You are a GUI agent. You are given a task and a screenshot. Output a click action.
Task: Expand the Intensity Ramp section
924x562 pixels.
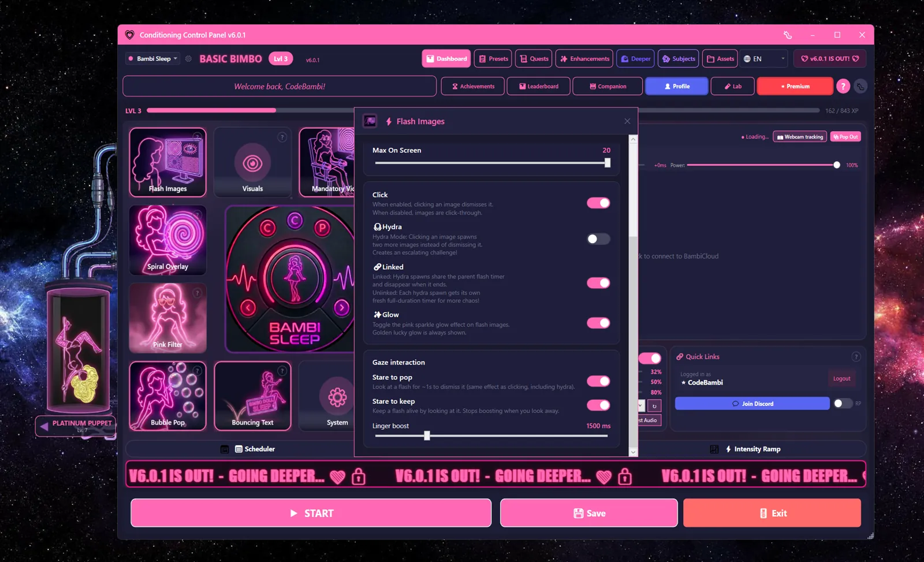coord(746,449)
